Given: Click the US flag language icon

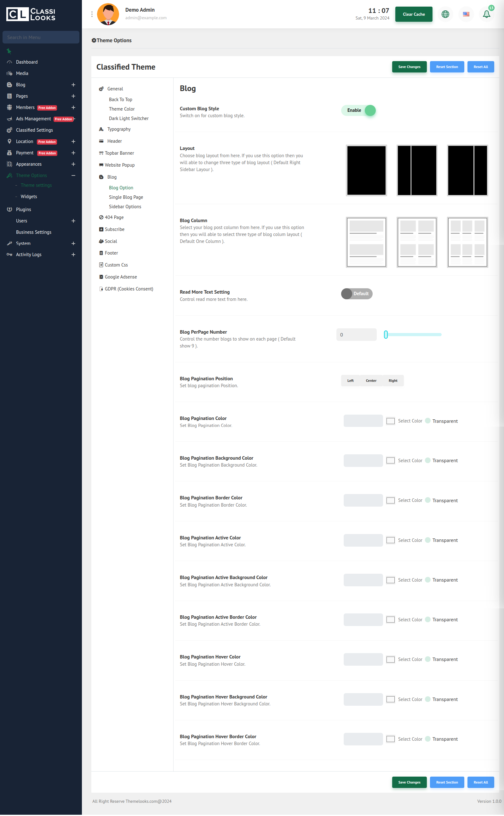Looking at the screenshot, I should pos(466,14).
